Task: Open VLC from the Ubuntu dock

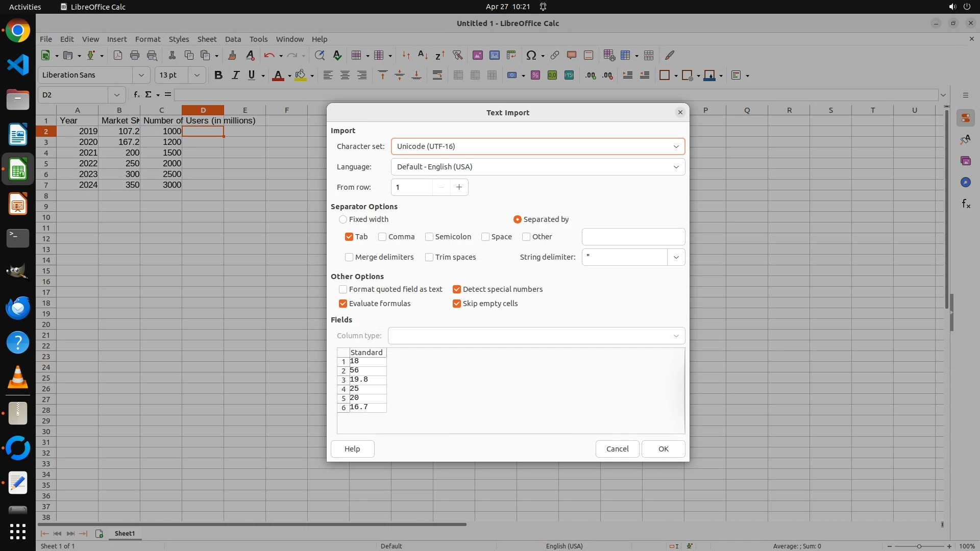Action: tap(18, 378)
